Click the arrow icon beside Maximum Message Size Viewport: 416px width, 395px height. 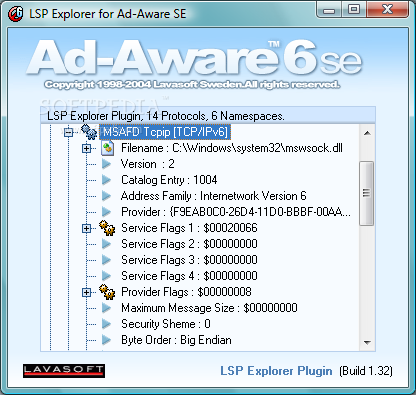[106, 308]
